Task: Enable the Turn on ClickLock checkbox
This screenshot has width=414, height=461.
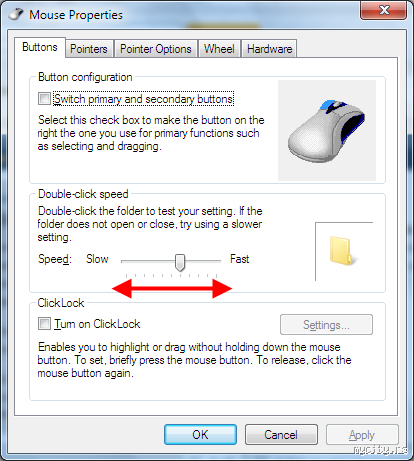Action: 44,323
